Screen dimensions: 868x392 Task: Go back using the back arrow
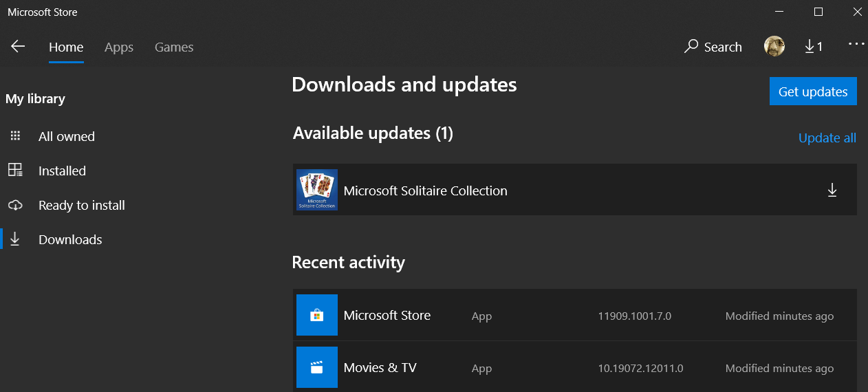point(18,46)
